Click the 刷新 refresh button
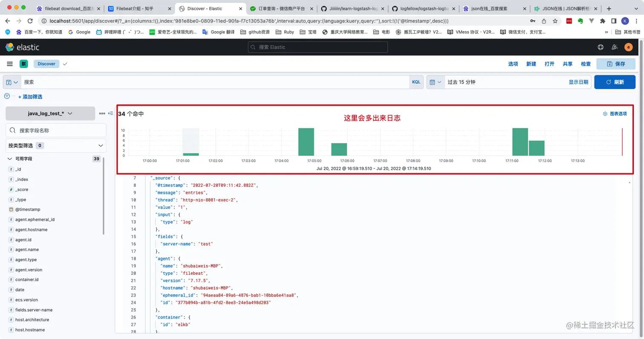The height and width of the screenshot is (339, 644). coord(615,82)
